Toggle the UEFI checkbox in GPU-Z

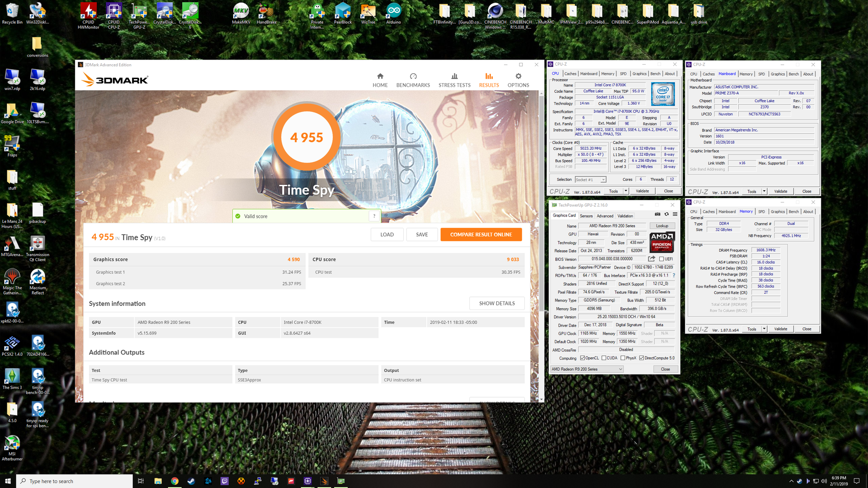tap(661, 259)
